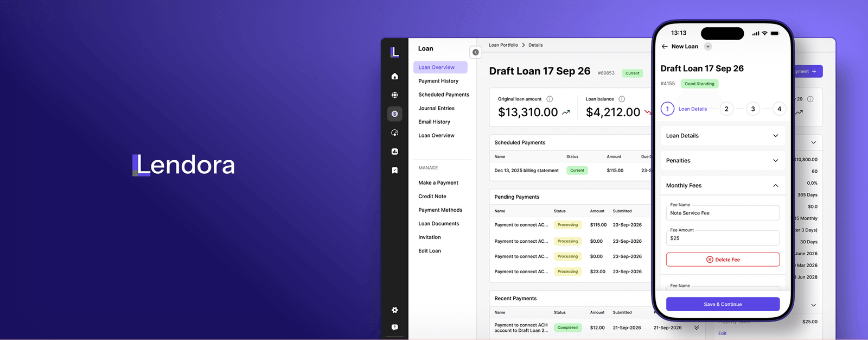Open Credit Note under Manage

(x=432, y=197)
